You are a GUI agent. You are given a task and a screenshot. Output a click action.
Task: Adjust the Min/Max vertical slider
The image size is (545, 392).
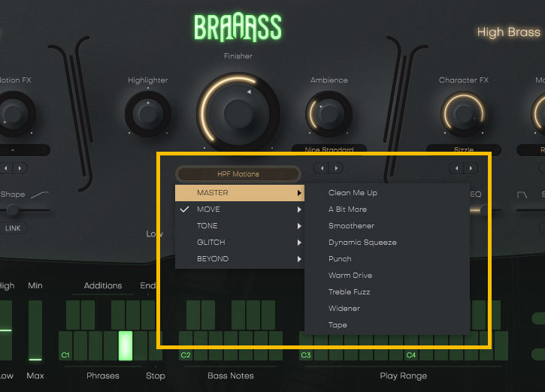(x=35, y=330)
